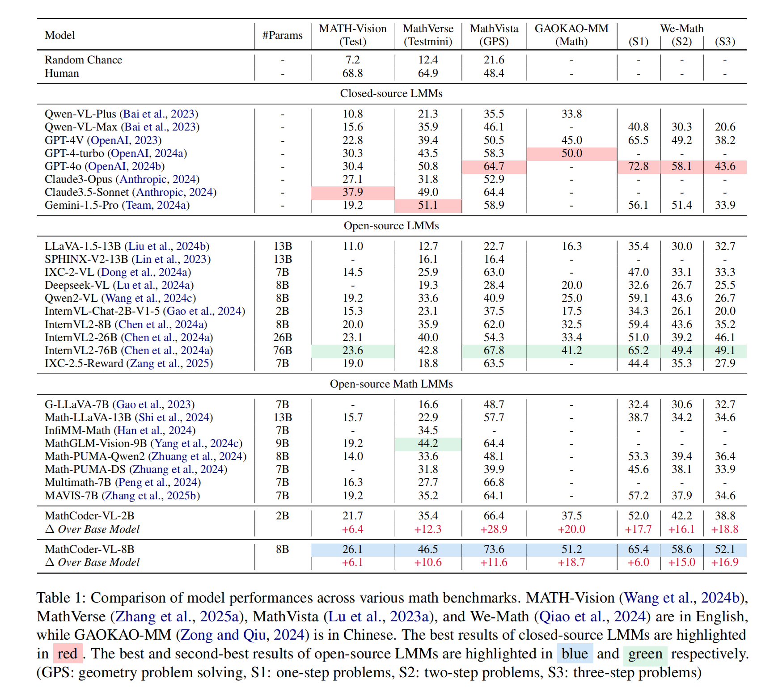The width and height of the screenshot is (774, 700).
Task: Click Gao et al., 2023 citation for G-LLaVA-7B
Action: click(153, 405)
